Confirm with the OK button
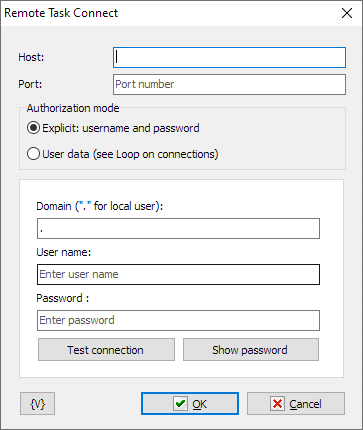This screenshot has width=363, height=430. click(x=190, y=404)
